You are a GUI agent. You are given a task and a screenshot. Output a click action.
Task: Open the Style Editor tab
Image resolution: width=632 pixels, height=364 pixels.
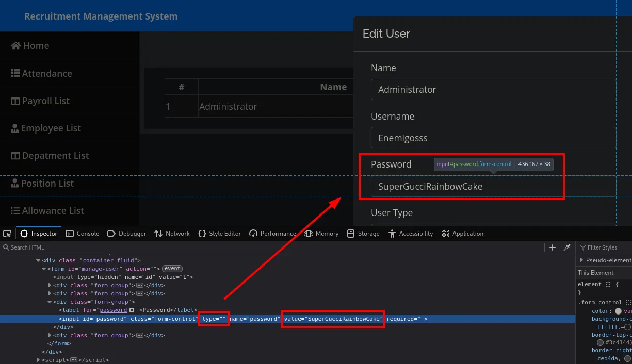(220, 234)
